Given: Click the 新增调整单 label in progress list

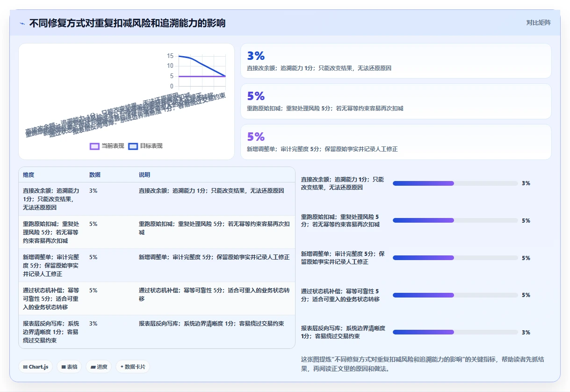Looking at the screenshot, I should pyautogui.click(x=343, y=258).
